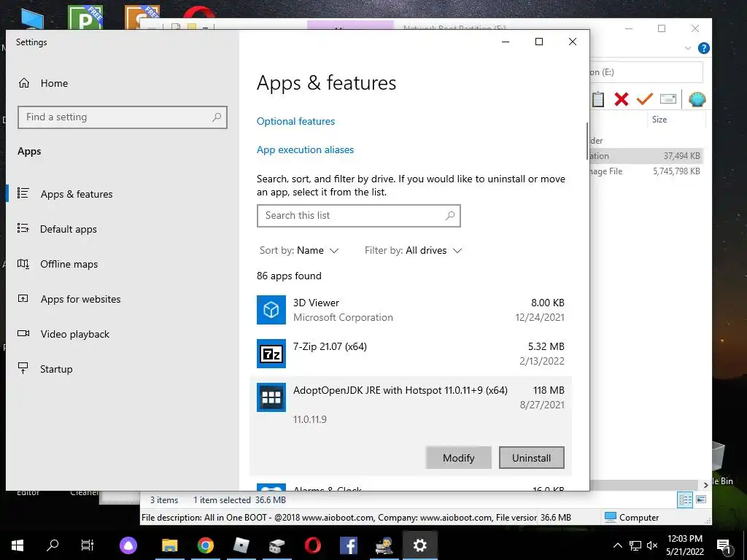
Task: Click Explorer horizontal scrollbar right arrow
Action: click(x=705, y=485)
